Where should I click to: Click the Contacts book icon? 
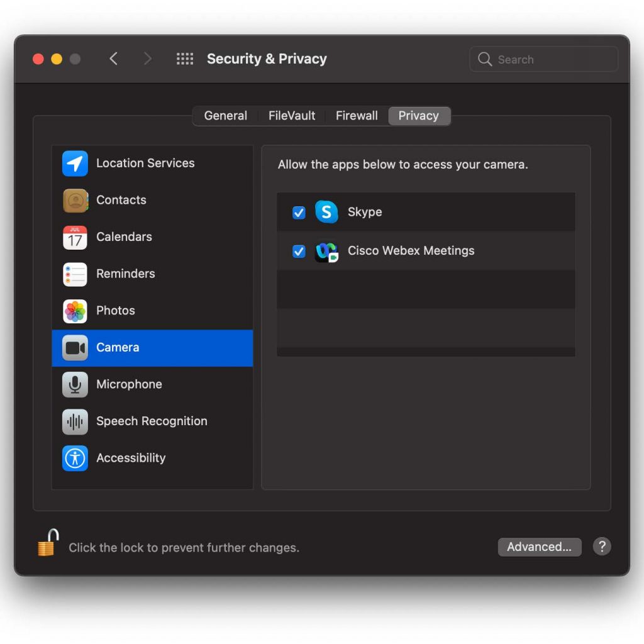click(x=75, y=201)
